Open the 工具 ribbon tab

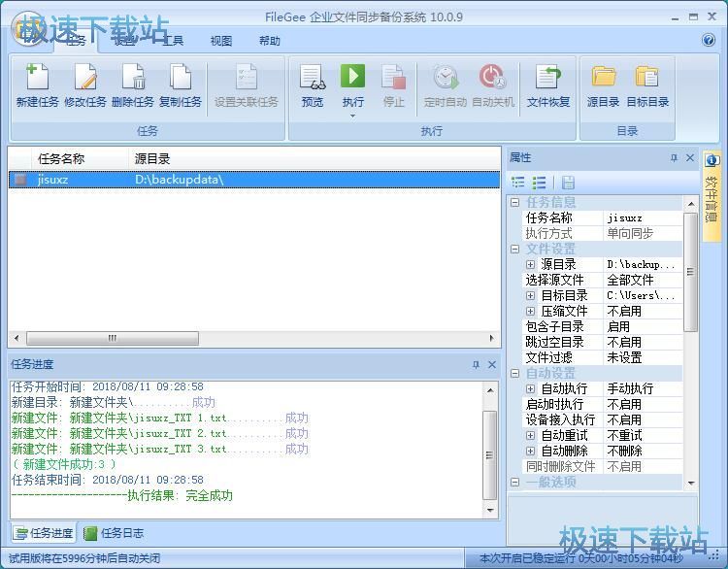(x=173, y=41)
